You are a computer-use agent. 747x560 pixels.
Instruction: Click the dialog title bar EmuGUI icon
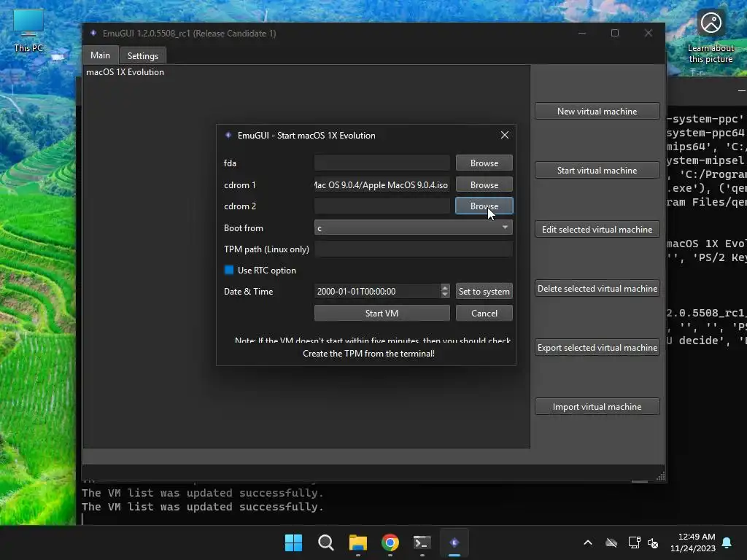(x=228, y=135)
